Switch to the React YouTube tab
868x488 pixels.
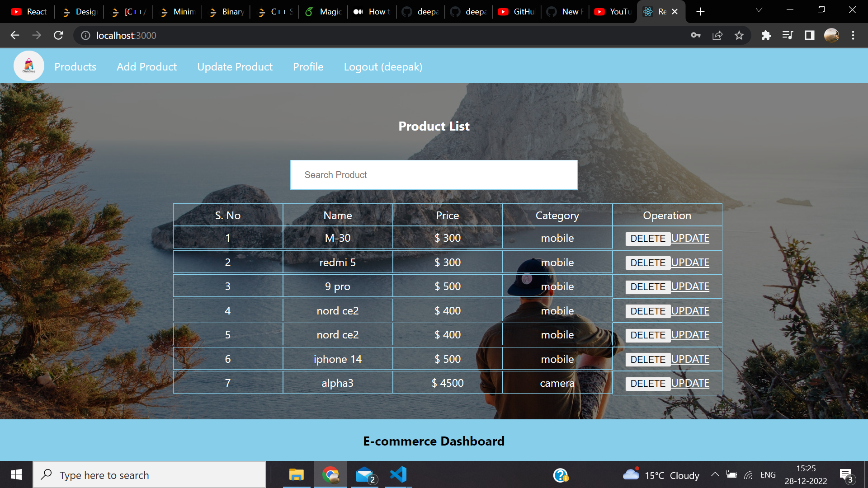(x=30, y=12)
